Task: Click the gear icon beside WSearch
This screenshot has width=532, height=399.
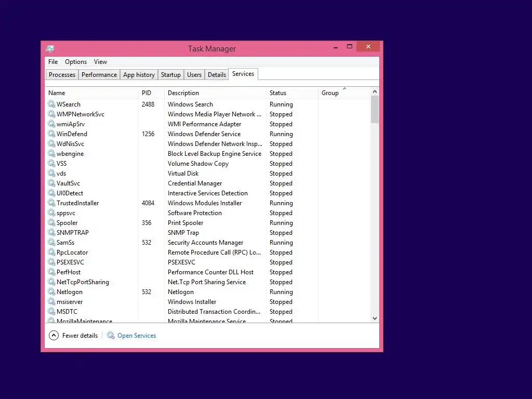Action: coord(51,104)
